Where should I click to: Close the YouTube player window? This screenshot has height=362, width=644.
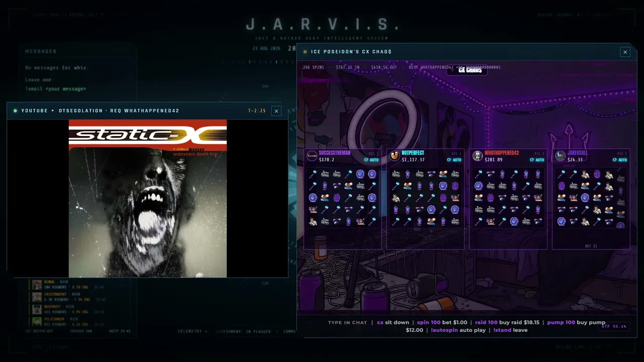click(276, 111)
